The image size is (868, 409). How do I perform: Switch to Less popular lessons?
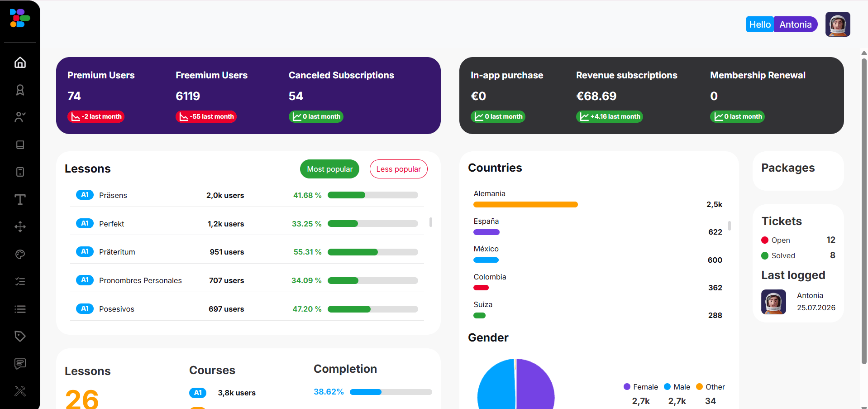(398, 169)
